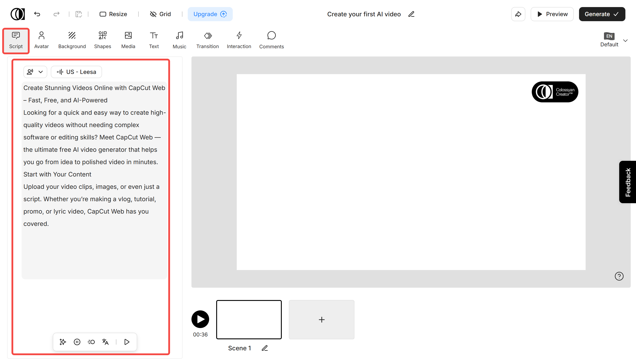The height and width of the screenshot is (364, 636).
Task: Enhance script with AI sparkle icon
Action: [x=62, y=342]
